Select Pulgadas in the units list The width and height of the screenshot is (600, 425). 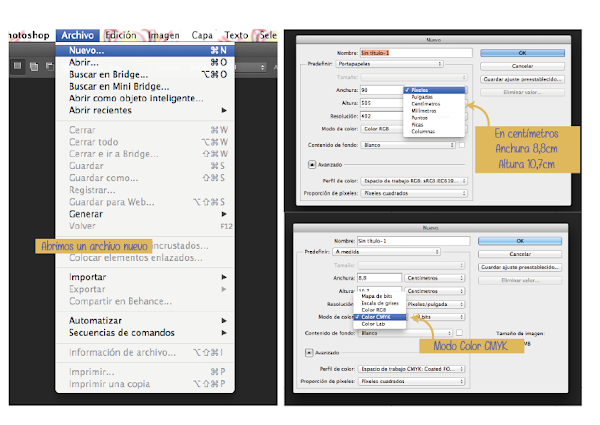click(x=434, y=97)
